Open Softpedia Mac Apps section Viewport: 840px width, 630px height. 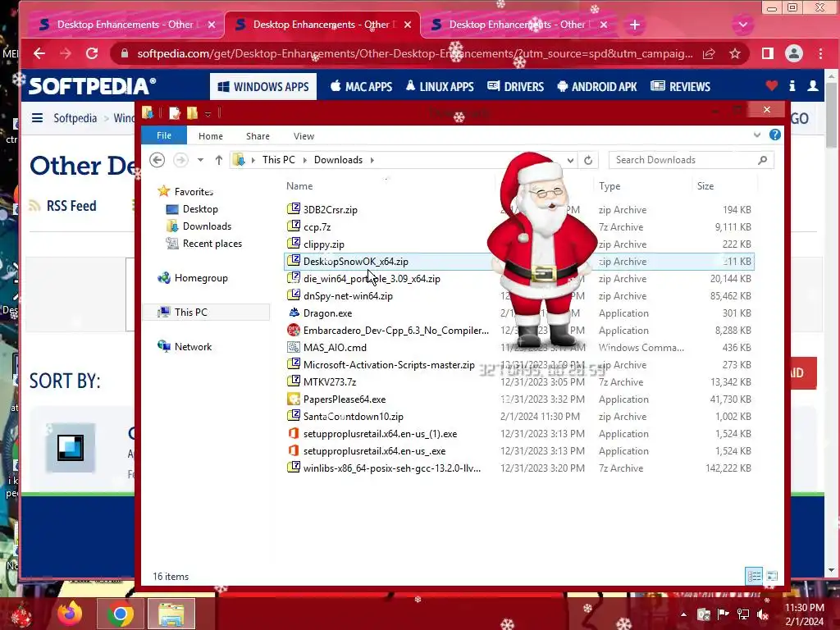point(361,87)
